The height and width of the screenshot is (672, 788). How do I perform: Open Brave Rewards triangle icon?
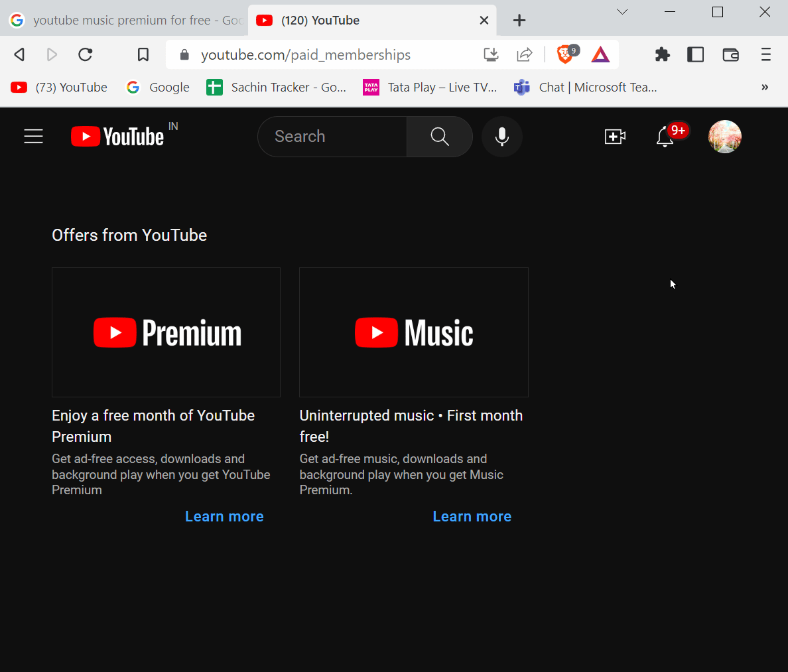600,54
